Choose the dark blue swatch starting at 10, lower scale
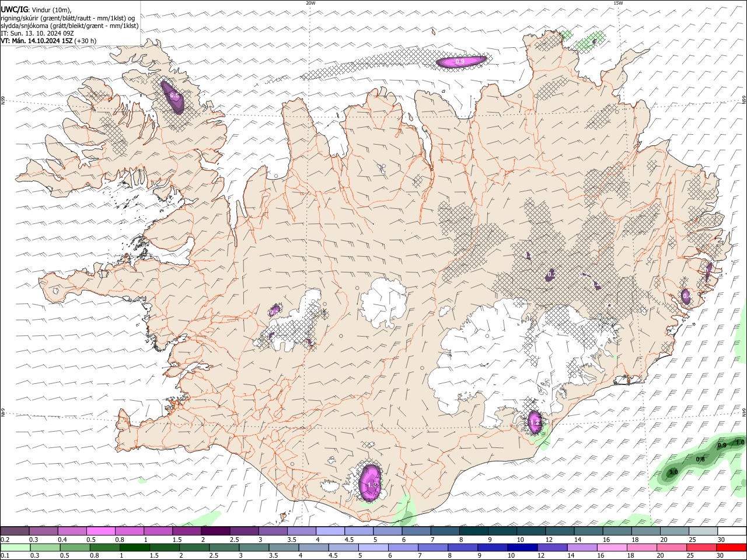Image resolution: width=747 pixels, height=560 pixels. [522, 547]
